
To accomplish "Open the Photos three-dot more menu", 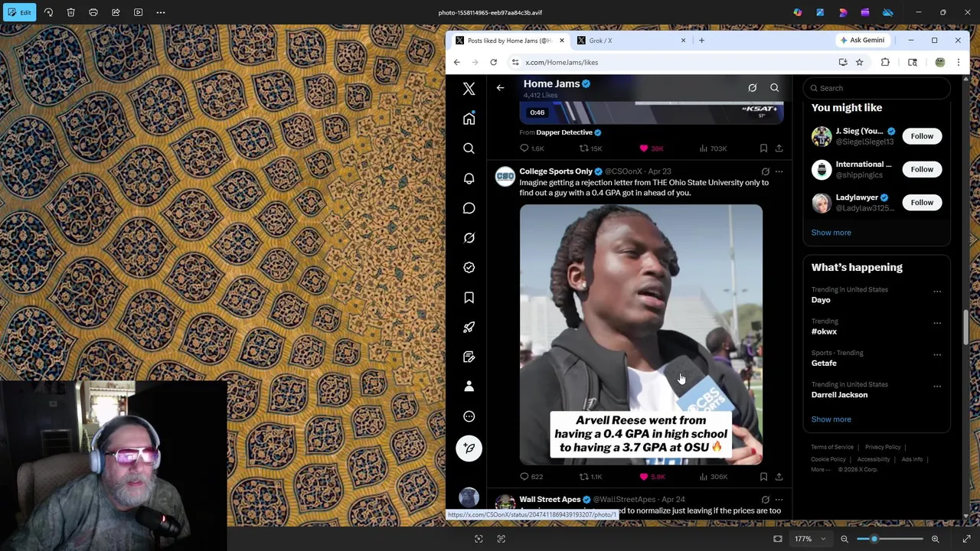I will point(161,12).
